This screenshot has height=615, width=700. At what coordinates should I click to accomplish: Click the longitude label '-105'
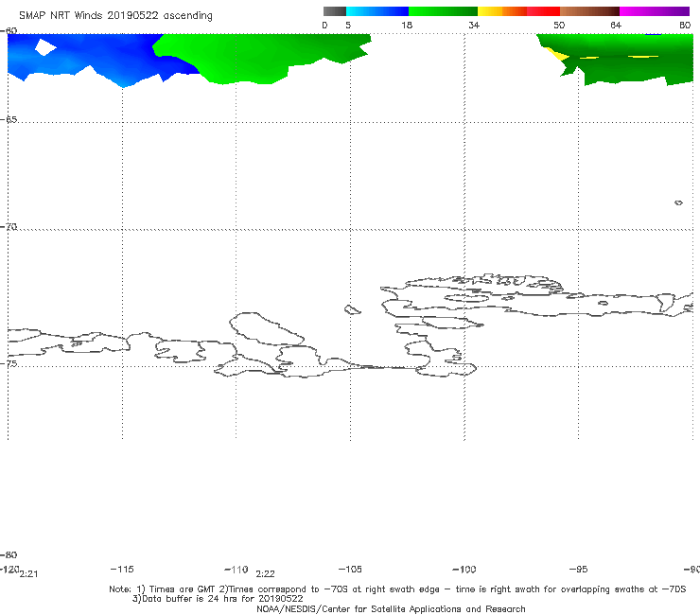point(350,570)
